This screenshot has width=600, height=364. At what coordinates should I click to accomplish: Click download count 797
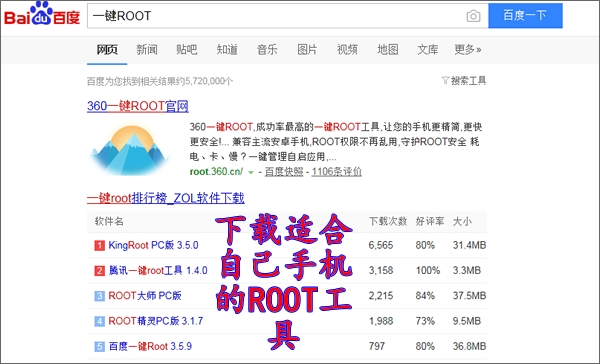(x=377, y=346)
